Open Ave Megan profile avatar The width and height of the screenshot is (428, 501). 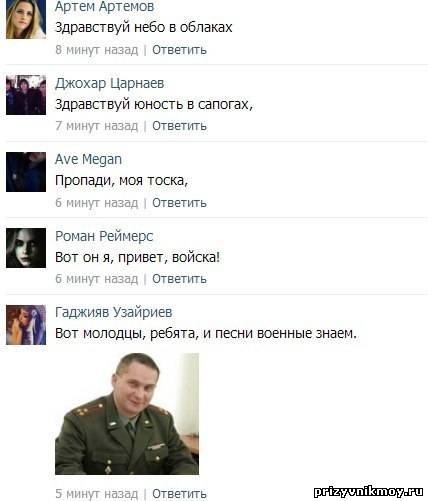click(x=26, y=172)
